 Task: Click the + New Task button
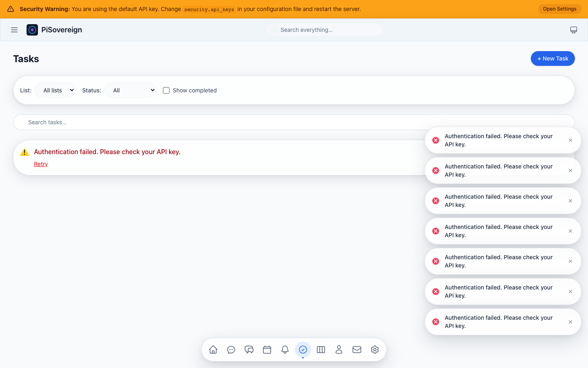(x=552, y=58)
